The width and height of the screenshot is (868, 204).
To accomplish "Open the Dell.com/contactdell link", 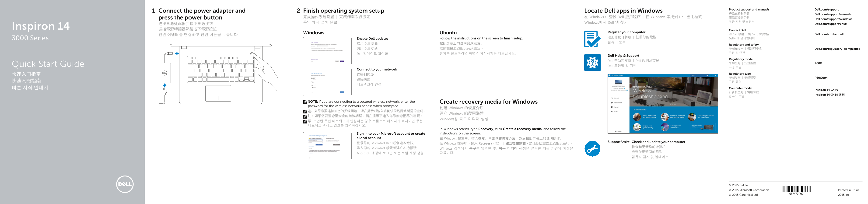I will coord(829,34).
